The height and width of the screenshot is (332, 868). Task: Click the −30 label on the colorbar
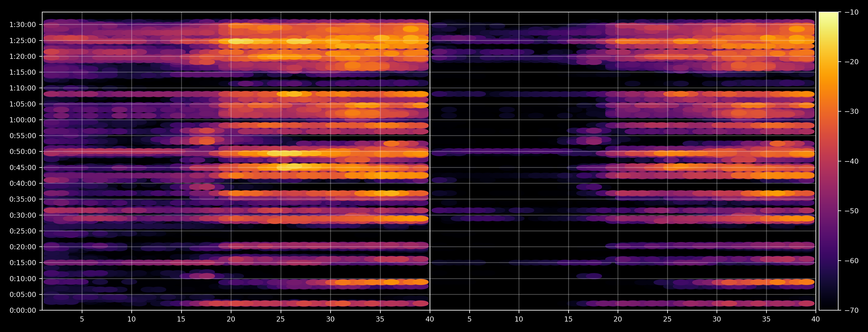coord(852,112)
